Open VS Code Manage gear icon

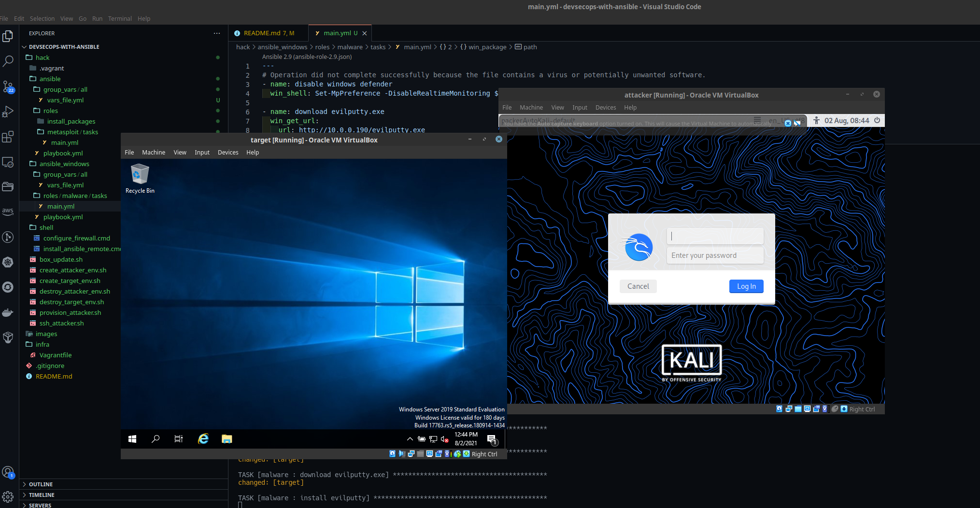[x=8, y=496]
